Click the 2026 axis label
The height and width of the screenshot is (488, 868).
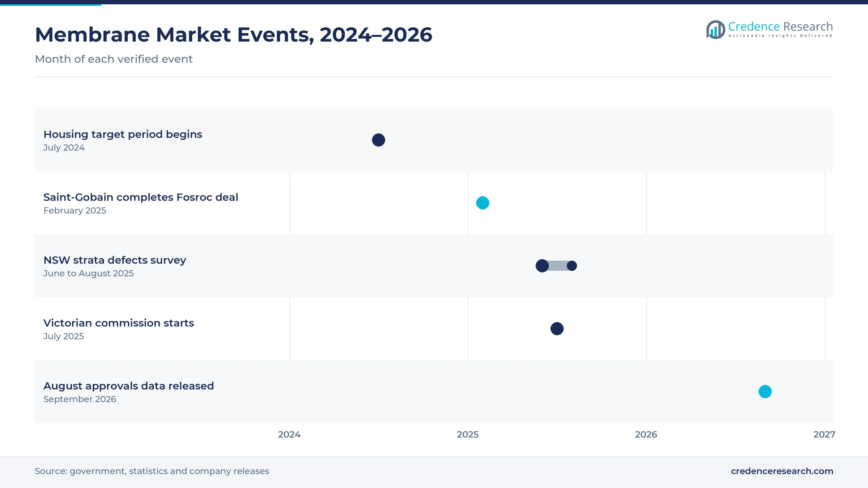(646, 435)
